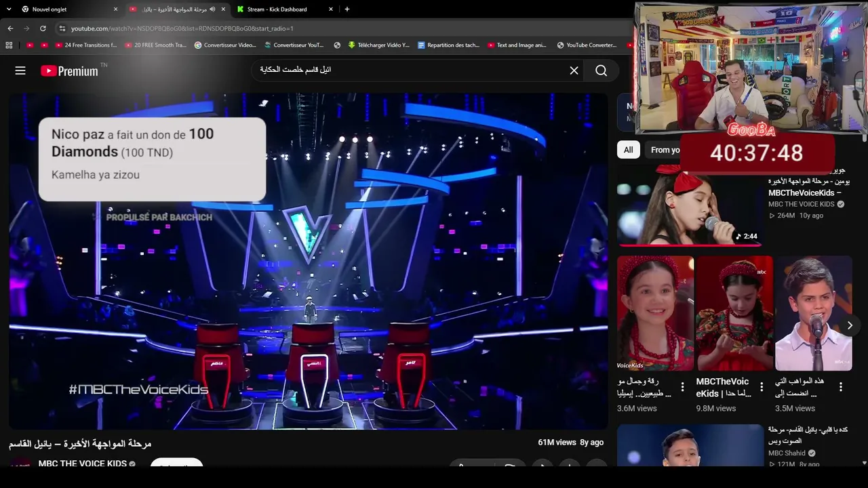Screen dimensions: 868x488
Task: Click the MBCTheVoiceKids | Short title
Action: pos(722,387)
